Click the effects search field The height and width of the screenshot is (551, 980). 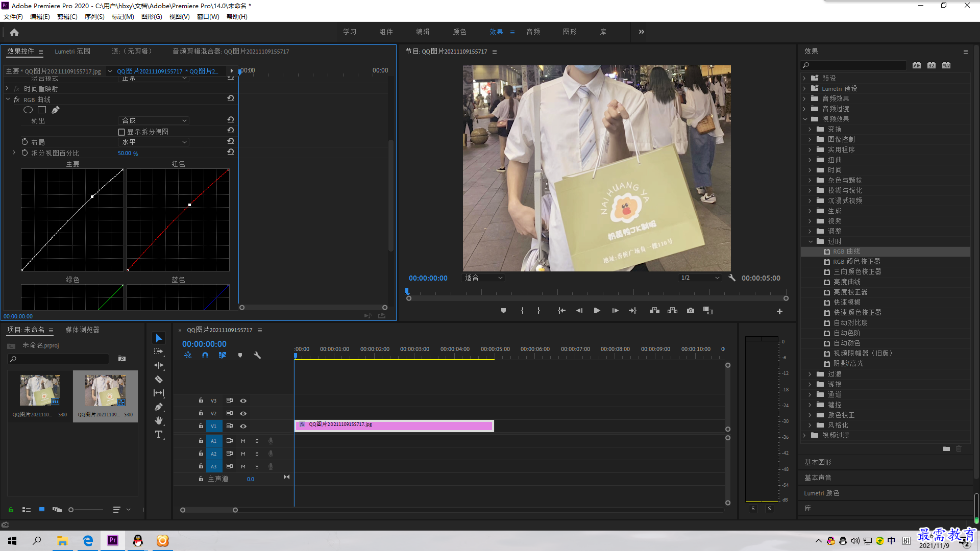click(x=854, y=65)
